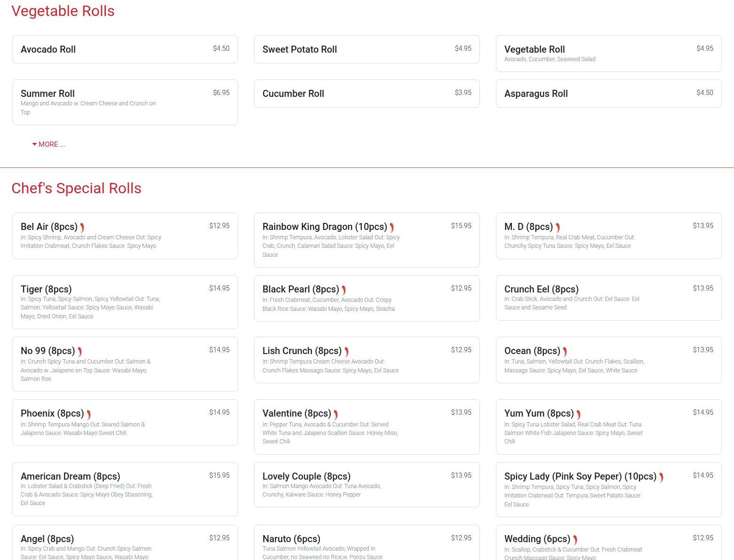Open the Avocado Roll item card

[x=125, y=49]
